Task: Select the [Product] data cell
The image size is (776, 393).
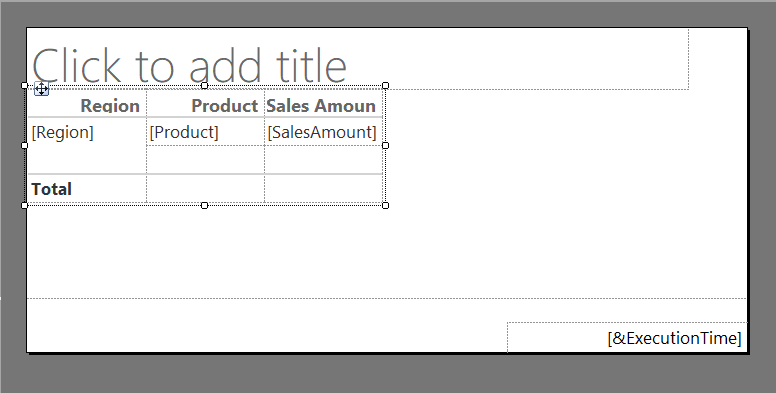Action: (x=205, y=132)
